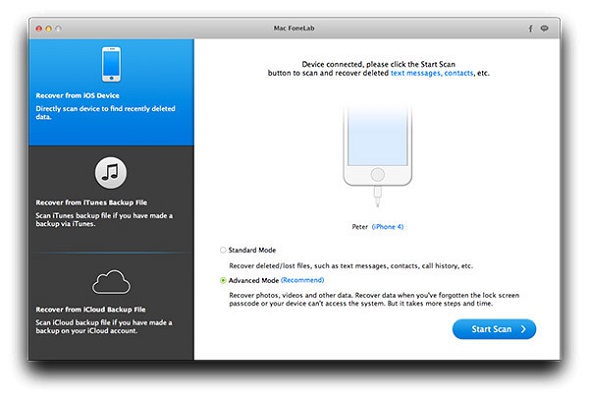Image resolution: width=589 pixels, height=400 pixels.
Task: Click the device name Peter
Action: pyautogui.click(x=360, y=227)
